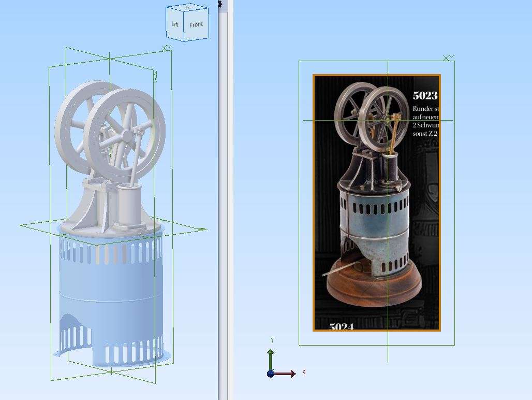Click the Front face of the view cube
Viewport: 532px width, 400px height.
coord(196,25)
